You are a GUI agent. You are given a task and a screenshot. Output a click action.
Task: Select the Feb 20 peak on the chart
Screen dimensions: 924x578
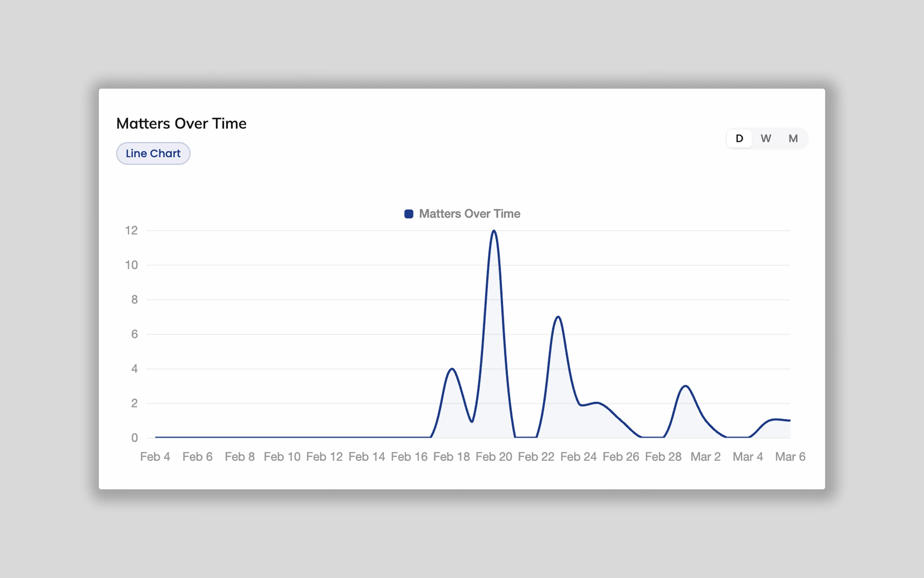pyautogui.click(x=494, y=231)
